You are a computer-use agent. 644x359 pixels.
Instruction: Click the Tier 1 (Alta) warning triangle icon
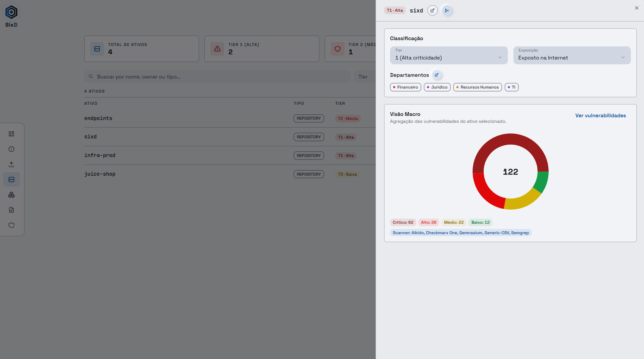point(217,49)
